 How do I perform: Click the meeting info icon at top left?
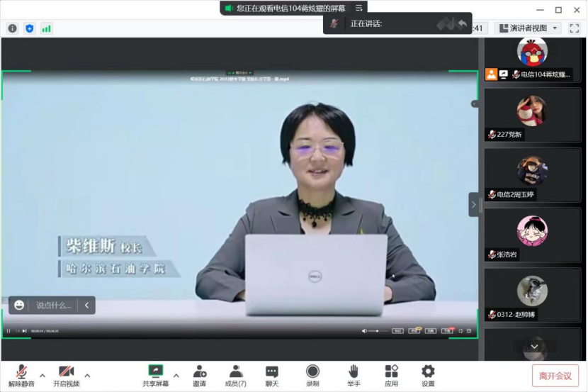[x=12, y=28]
